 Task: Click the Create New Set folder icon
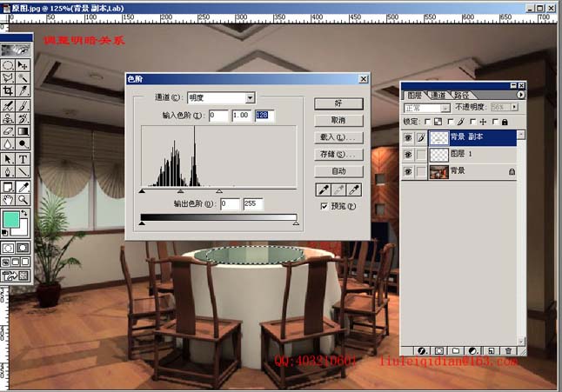click(456, 351)
